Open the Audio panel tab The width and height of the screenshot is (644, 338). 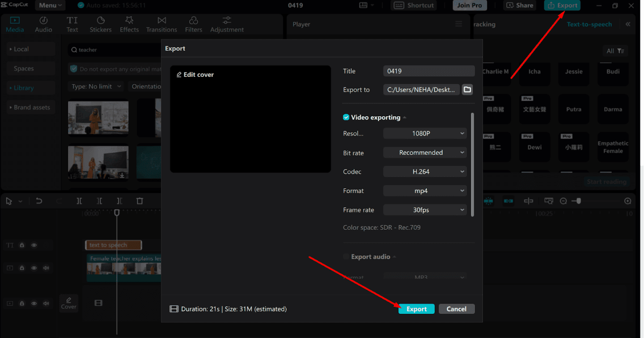[x=43, y=25]
